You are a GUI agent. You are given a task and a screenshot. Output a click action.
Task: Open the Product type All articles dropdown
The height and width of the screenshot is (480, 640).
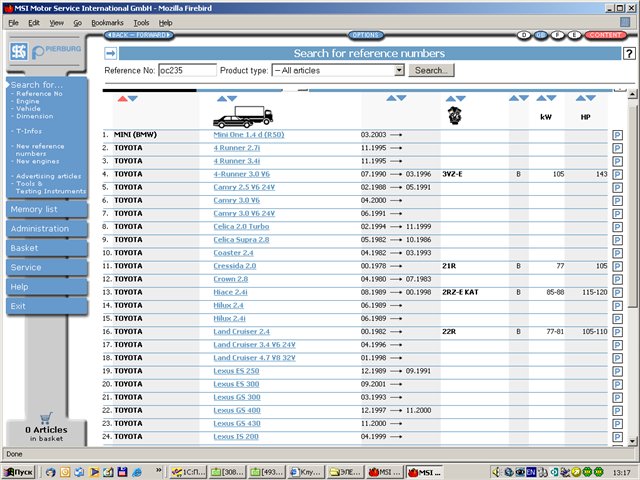pyautogui.click(x=338, y=70)
